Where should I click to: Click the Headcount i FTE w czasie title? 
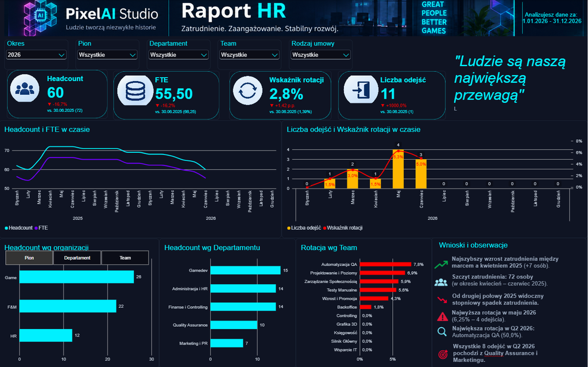point(47,129)
